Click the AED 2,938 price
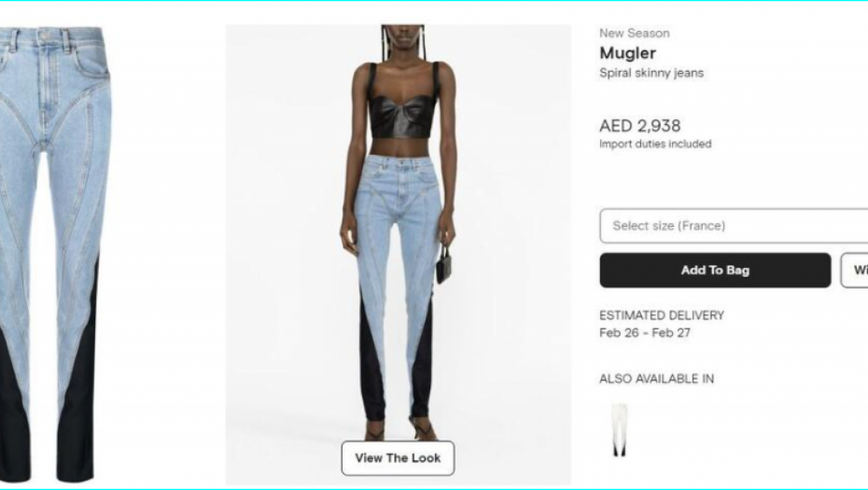 [x=640, y=126]
